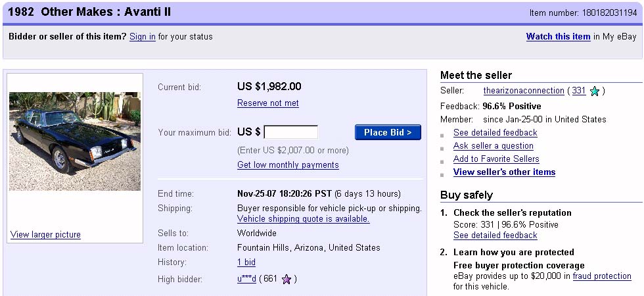Open the Reserve not met link
The image size is (644, 296).
(x=267, y=103)
